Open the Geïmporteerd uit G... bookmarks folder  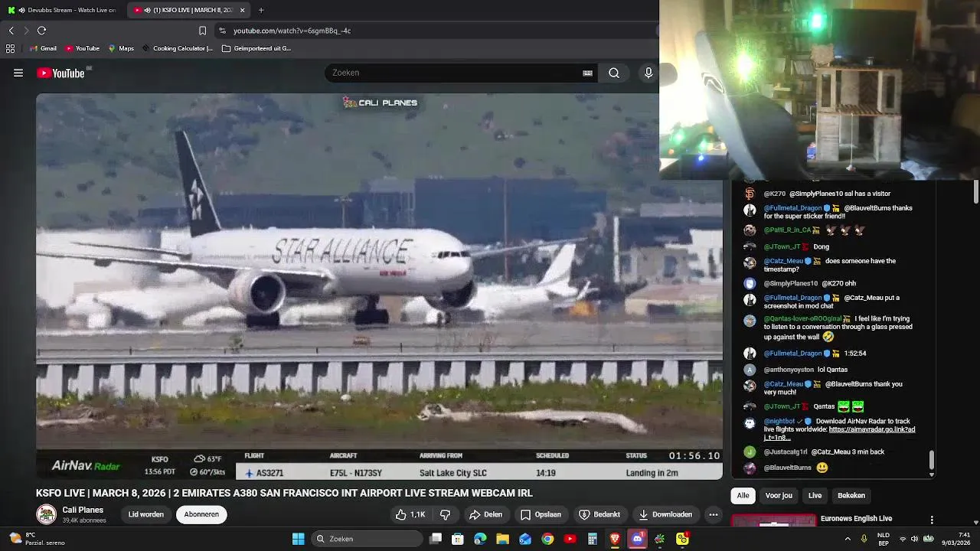click(256, 48)
